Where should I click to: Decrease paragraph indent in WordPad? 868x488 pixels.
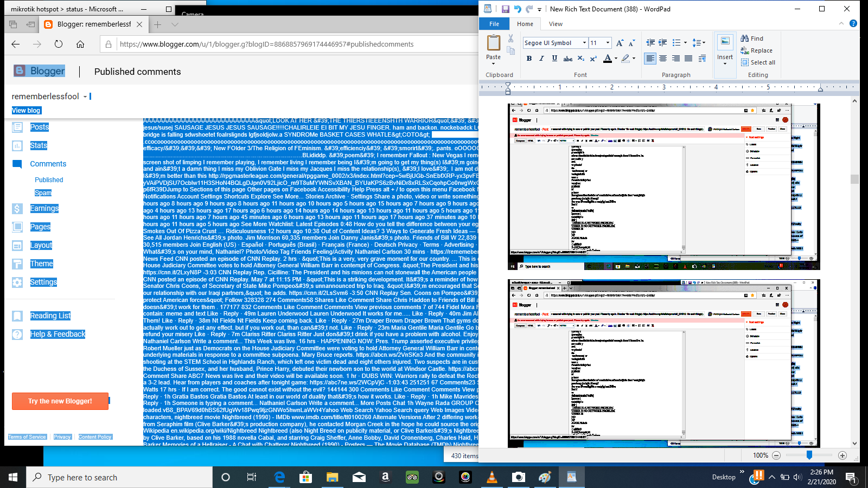650,43
